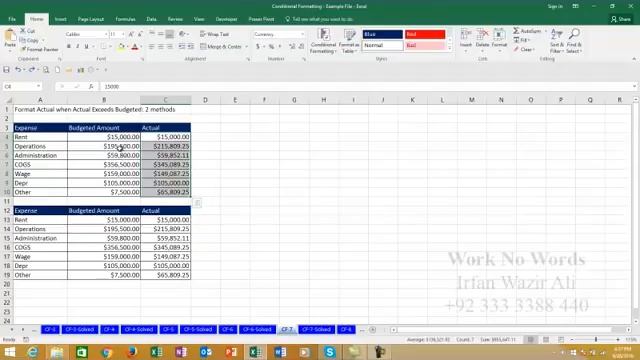Apply Accounting dollar number format
This screenshot has height=360, width=640.
(258, 47)
